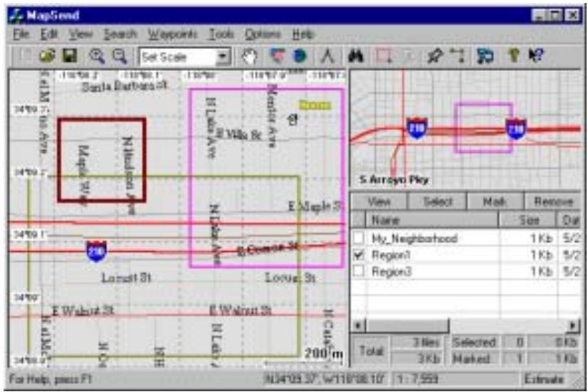Check the Region3 checkbox
Image resolution: width=588 pixels, height=392 pixels.
359,271
